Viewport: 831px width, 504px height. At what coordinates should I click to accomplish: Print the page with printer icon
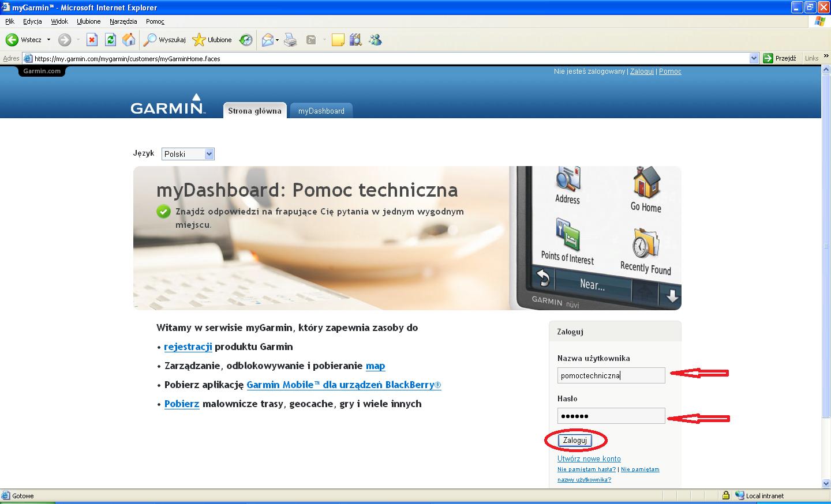pos(290,40)
